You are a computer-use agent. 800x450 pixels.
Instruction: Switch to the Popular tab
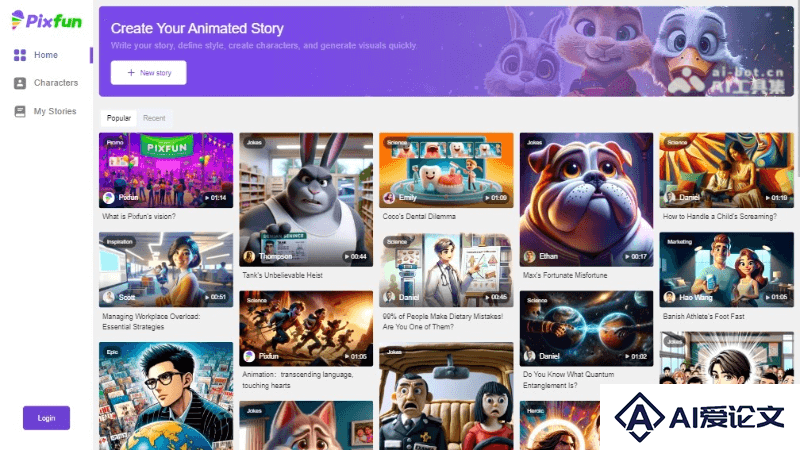(x=118, y=118)
